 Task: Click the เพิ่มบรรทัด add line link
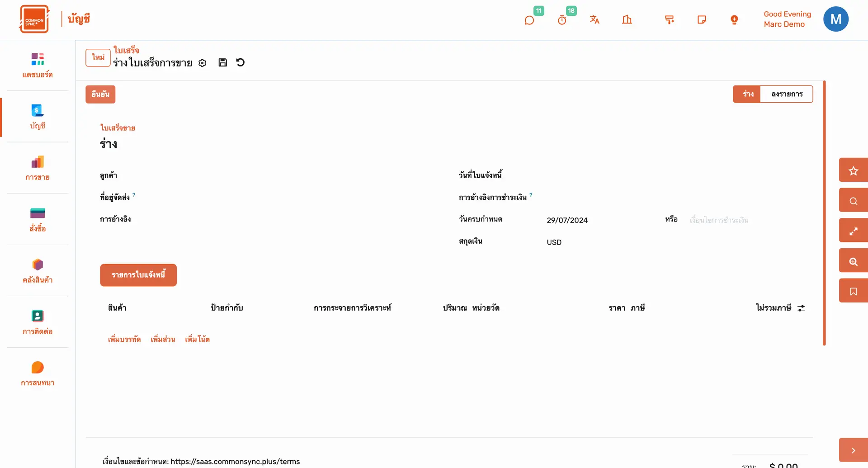[x=124, y=339]
